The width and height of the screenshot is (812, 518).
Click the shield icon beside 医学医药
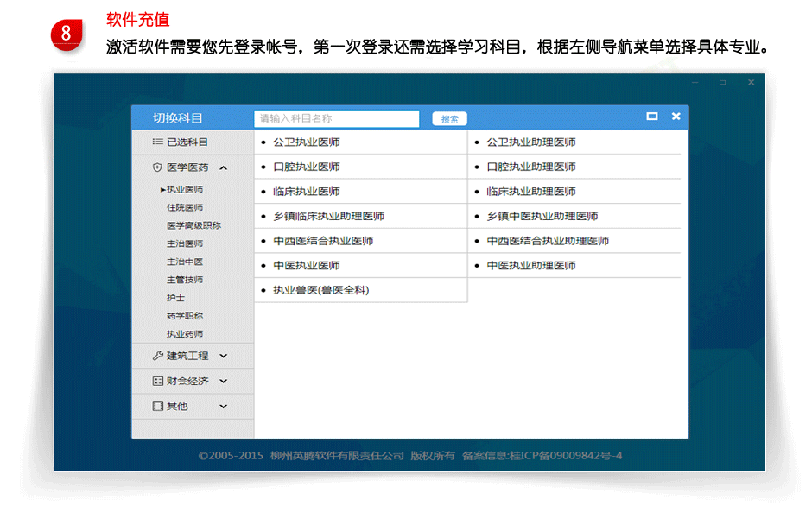[x=157, y=167]
